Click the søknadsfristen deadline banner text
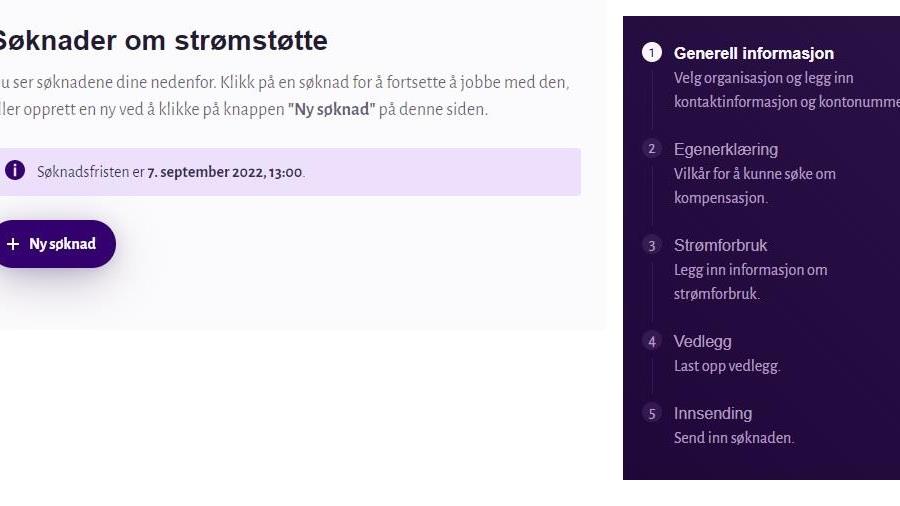 coord(171,172)
